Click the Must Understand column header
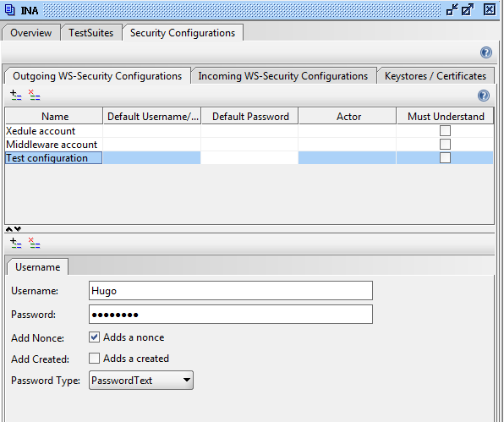The image size is (504, 422). tap(445, 117)
